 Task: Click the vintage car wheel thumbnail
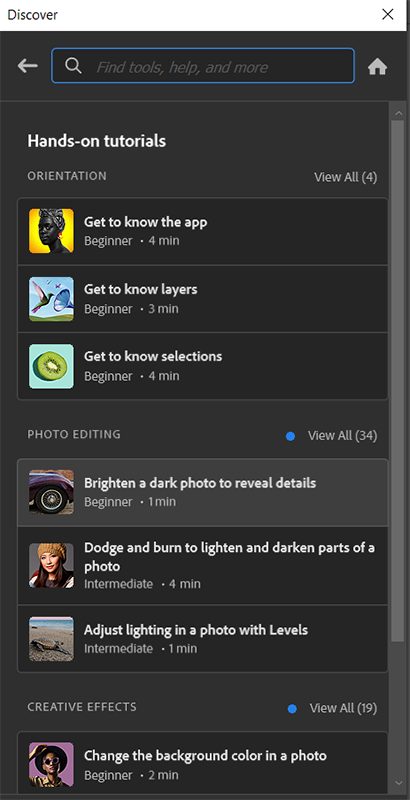pos(51,492)
